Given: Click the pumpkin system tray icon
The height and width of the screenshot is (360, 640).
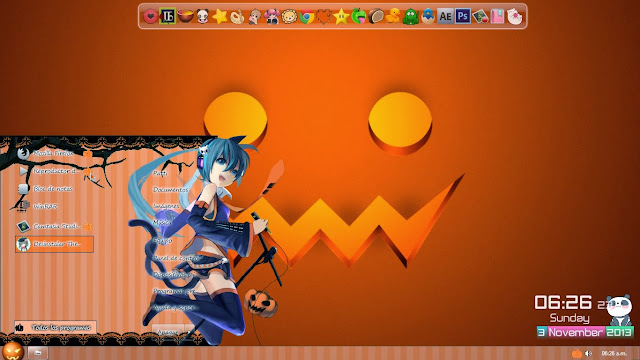Looking at the screenshot, I should point(577,353).
